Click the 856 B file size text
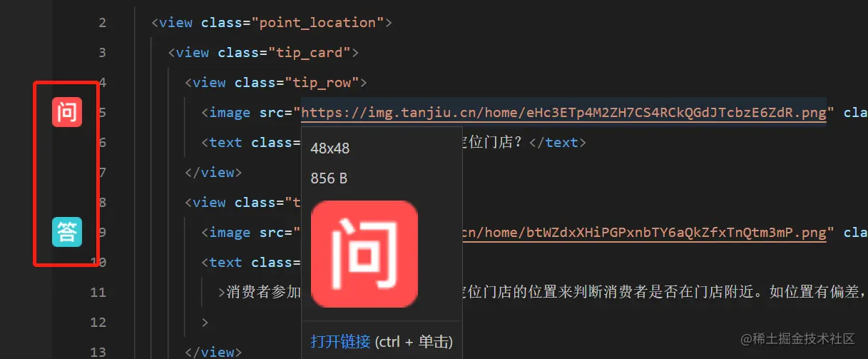The width and height of the screenshot is (868, 359). [329, 178]
